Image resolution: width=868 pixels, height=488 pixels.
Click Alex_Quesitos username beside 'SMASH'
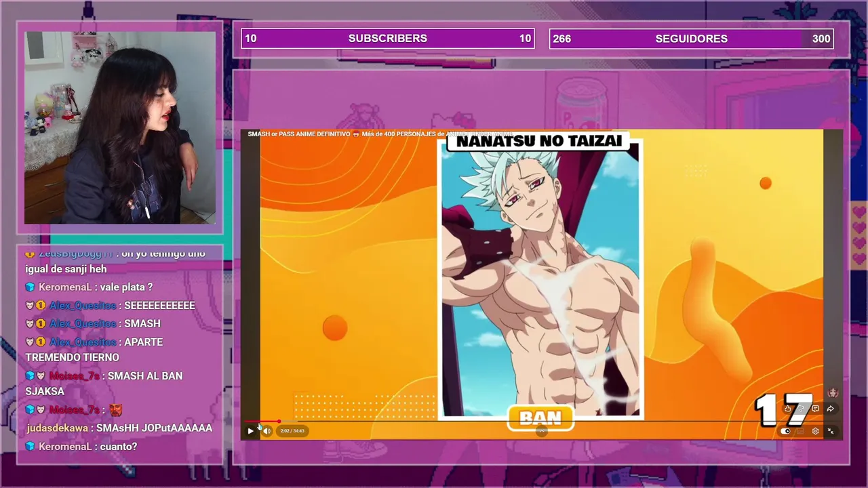(x=83, y=324)
